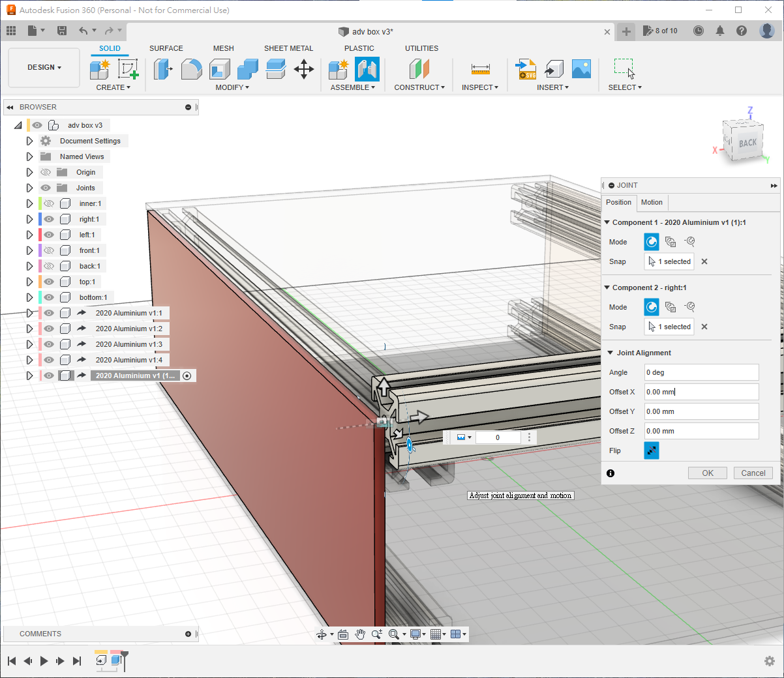784x678 pixels.
Task: Click the Insert SVG icon
Action: pos(526,69)
